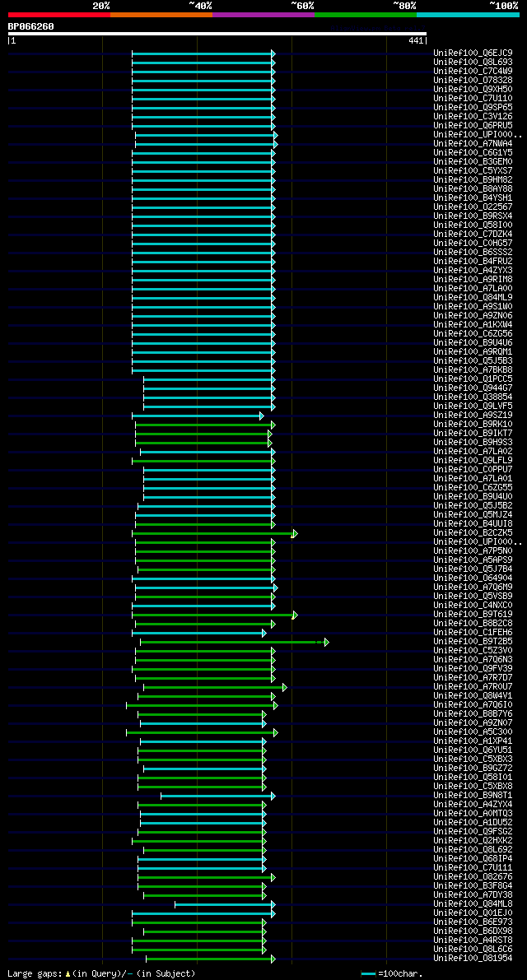Select the UniRef100_O81954 label
Viewport: 527px width, 980px height.
(473, 959)
